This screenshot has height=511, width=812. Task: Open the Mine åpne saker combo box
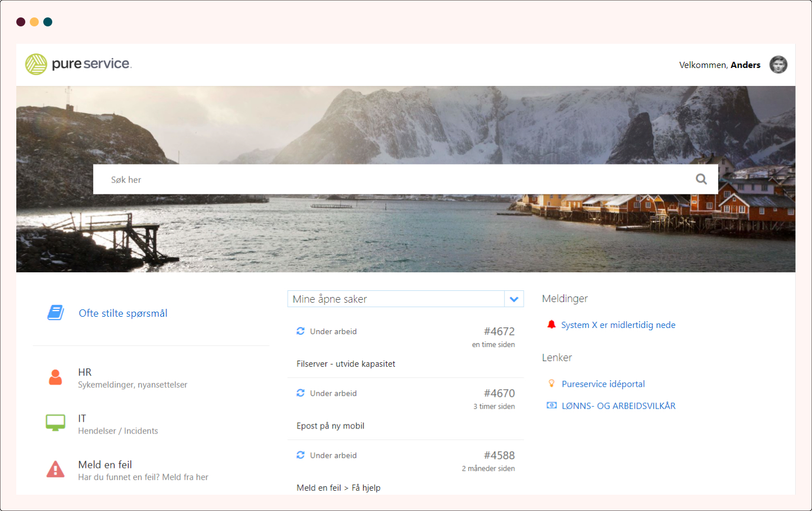point(396,299)
